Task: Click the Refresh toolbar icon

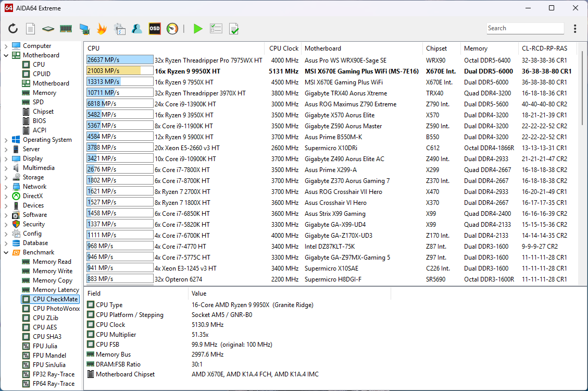Action: (x=13, y=29)
